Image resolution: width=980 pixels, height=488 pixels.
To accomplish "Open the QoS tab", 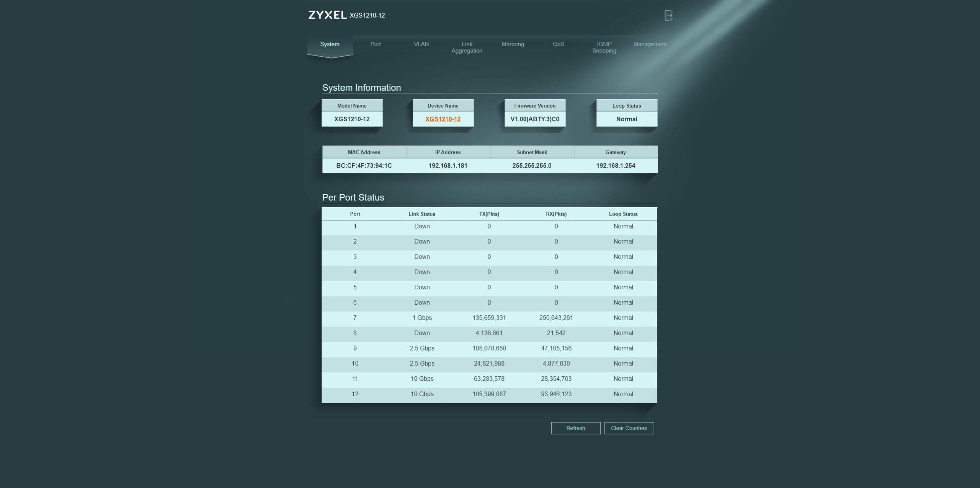I will pyautogui.click(x=558, y=44).
